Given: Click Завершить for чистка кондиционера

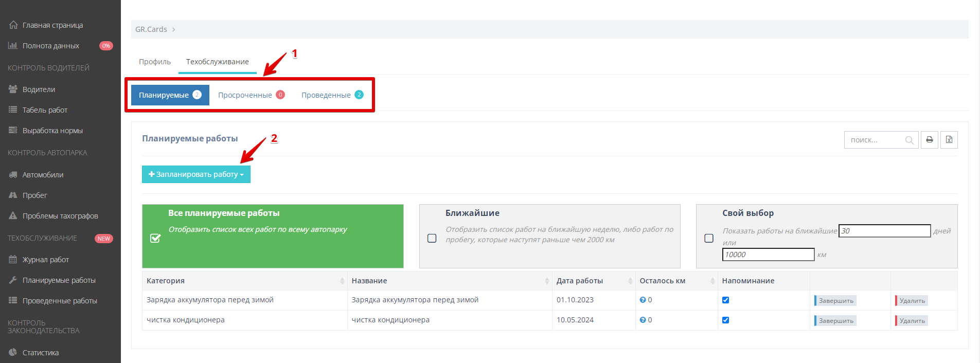Looking at the screenshot, I should click(x=835, y=320).
